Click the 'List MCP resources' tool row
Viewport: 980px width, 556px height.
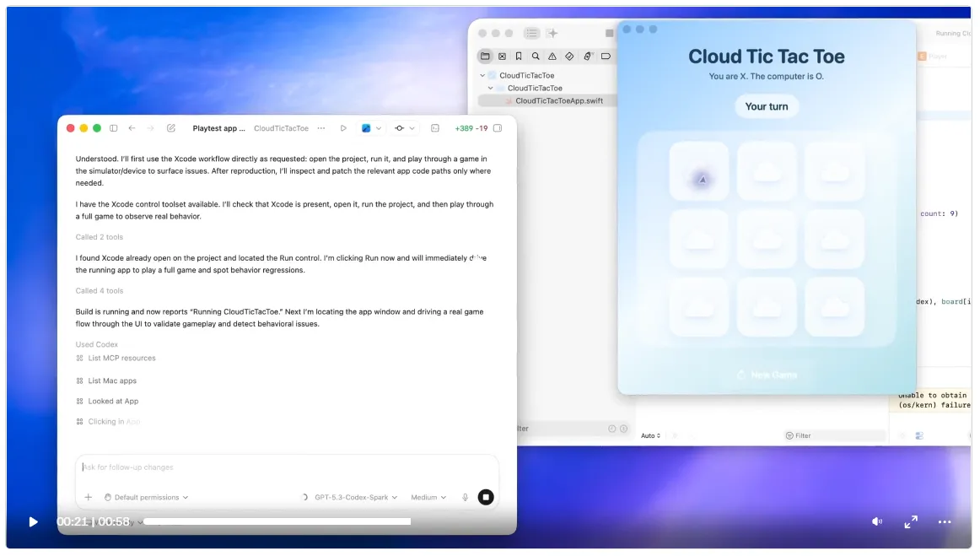pos(116,359)
